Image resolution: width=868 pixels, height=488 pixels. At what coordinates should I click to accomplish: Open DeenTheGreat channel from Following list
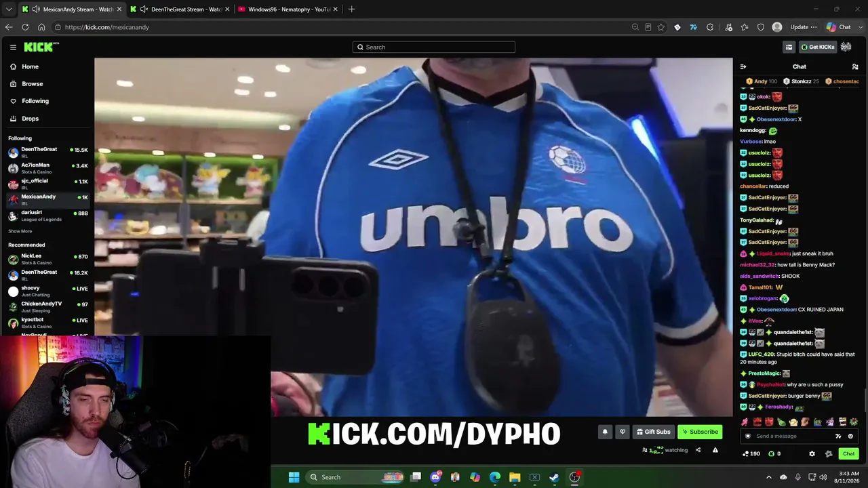click(47, 152)
